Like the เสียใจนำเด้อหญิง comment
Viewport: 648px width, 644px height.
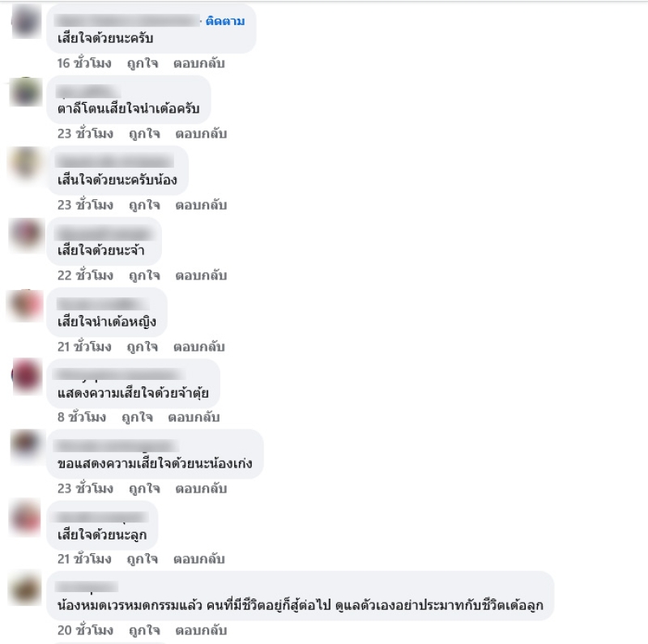coord(143,347)
